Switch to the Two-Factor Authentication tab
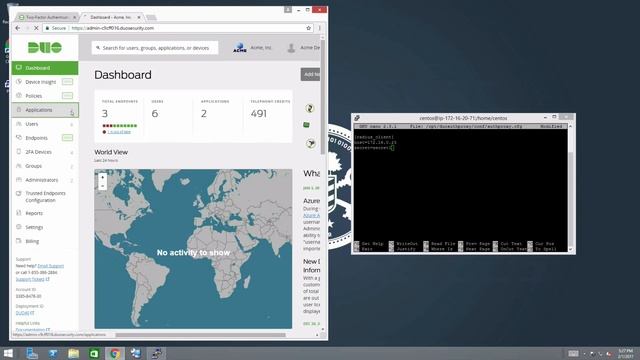 tap(47, 17)
